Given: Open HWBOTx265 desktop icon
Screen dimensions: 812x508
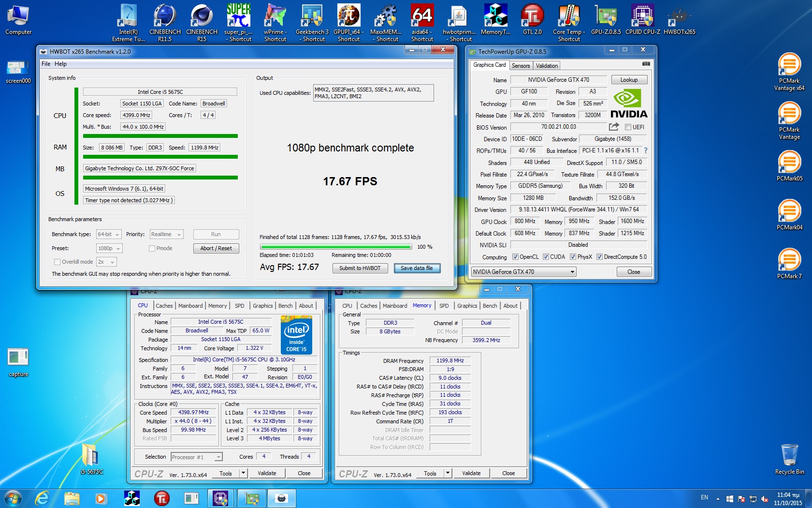Looking at the screenshot, I should pyautogui.click(x=679, y=20).
